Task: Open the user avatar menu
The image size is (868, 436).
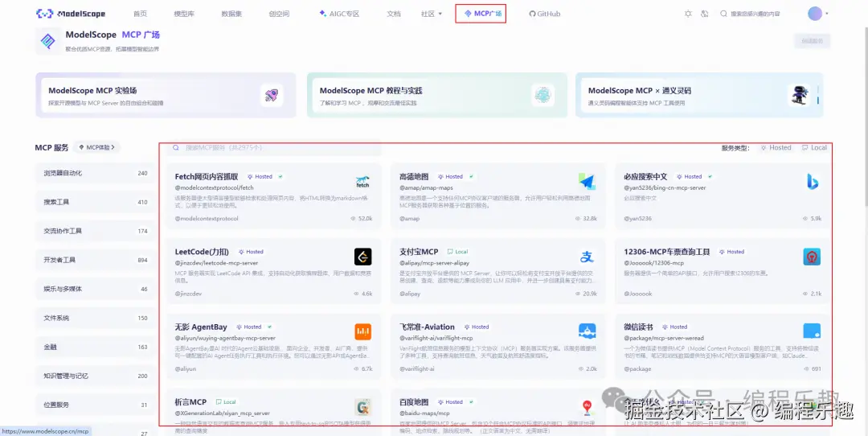Action: click(815, 14)
